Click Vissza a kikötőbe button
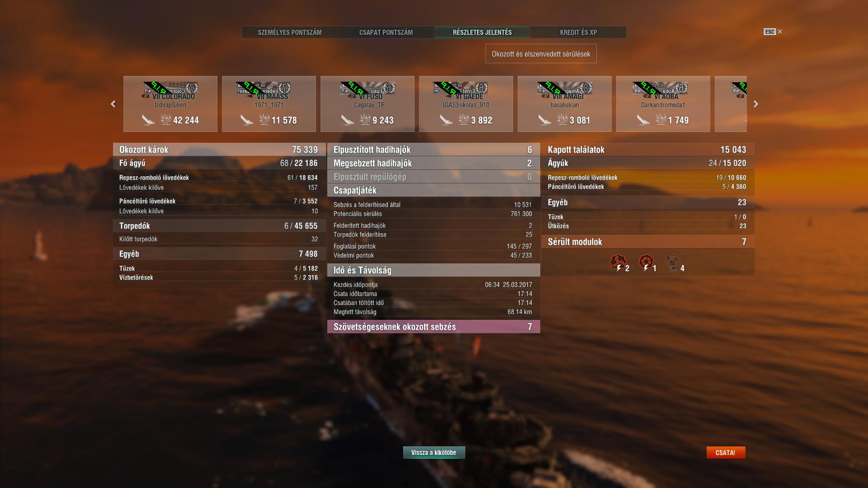This screenshot has height=488, width=868. click(x=434, y=452)
